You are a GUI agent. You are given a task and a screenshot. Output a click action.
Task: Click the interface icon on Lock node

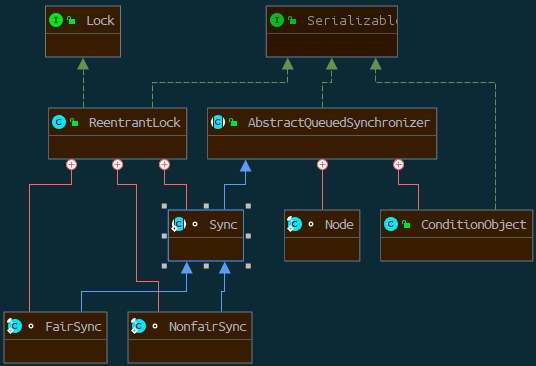pos(56,20)
